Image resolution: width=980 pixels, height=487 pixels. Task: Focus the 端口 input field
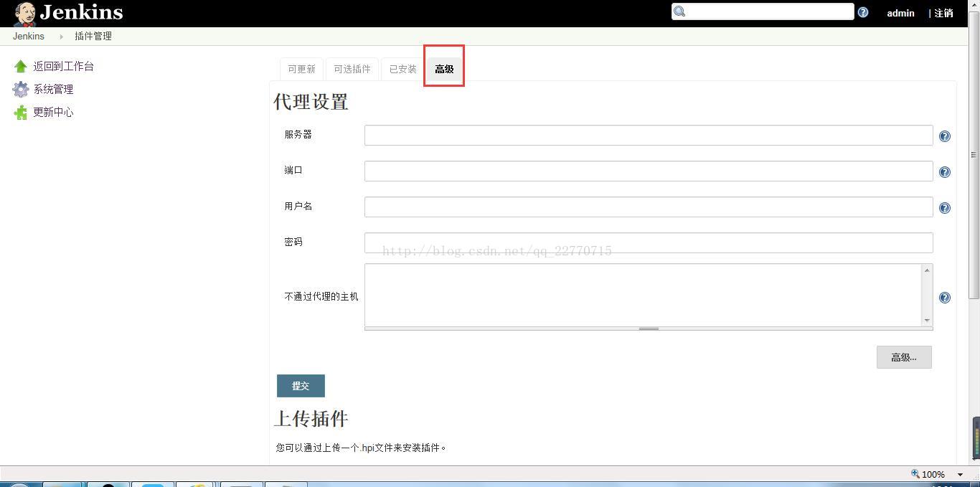(x=649, y=171)
